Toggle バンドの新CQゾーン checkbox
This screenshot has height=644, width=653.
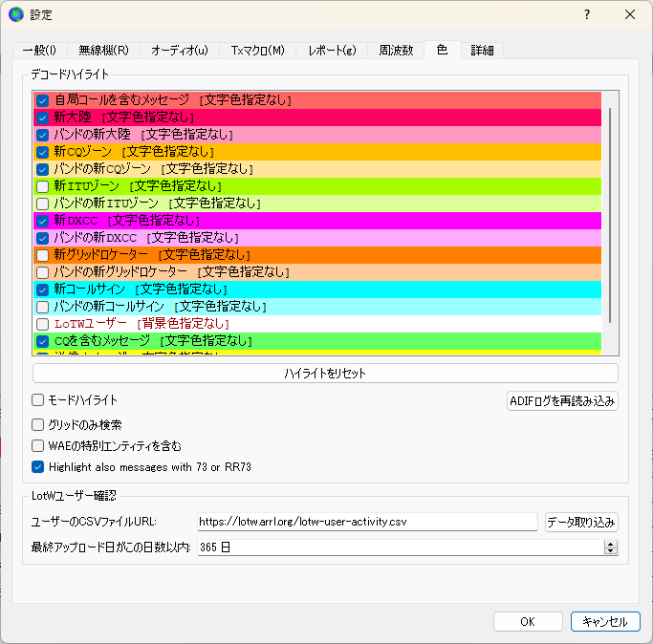42,169
